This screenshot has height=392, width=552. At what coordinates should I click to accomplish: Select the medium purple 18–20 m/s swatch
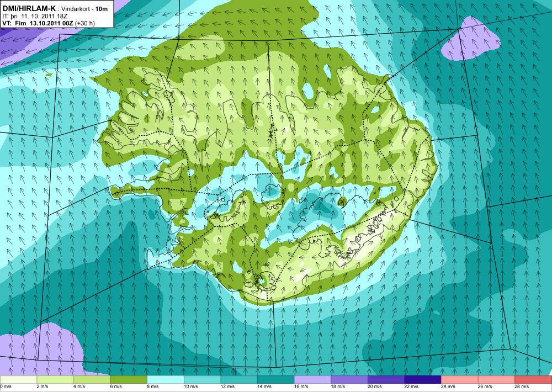click(x=349, y=380)
